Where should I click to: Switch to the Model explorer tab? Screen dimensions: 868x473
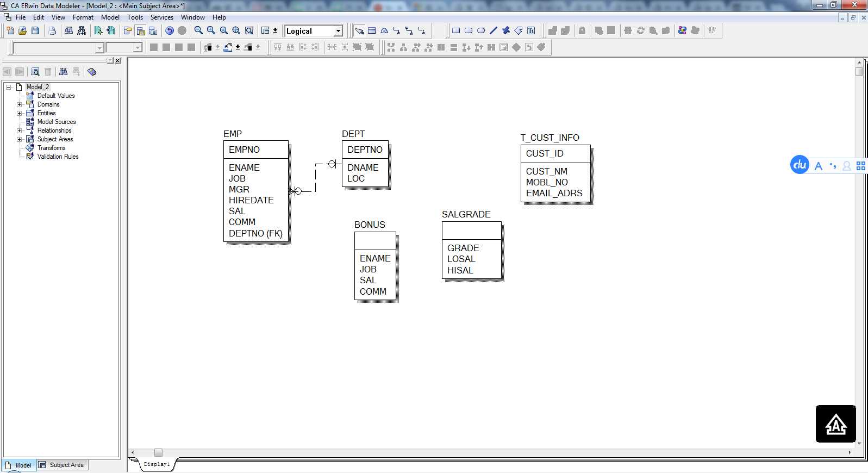pos(19,465)
